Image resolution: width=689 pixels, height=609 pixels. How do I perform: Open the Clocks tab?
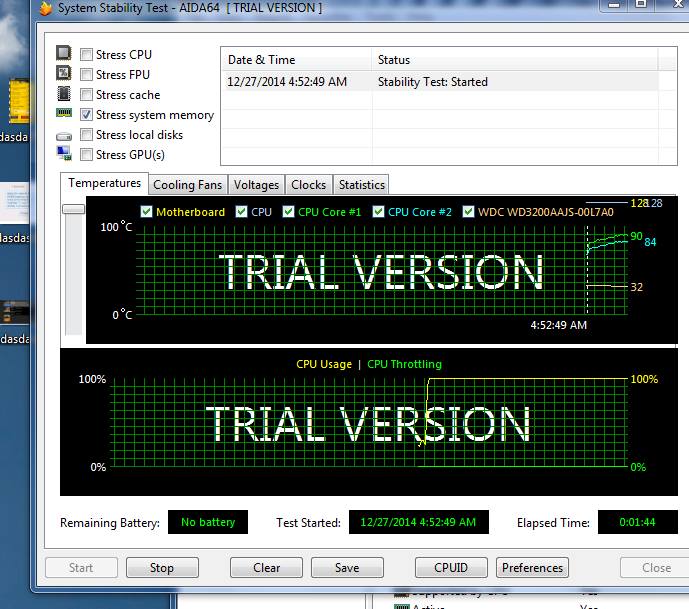(308, 185)
